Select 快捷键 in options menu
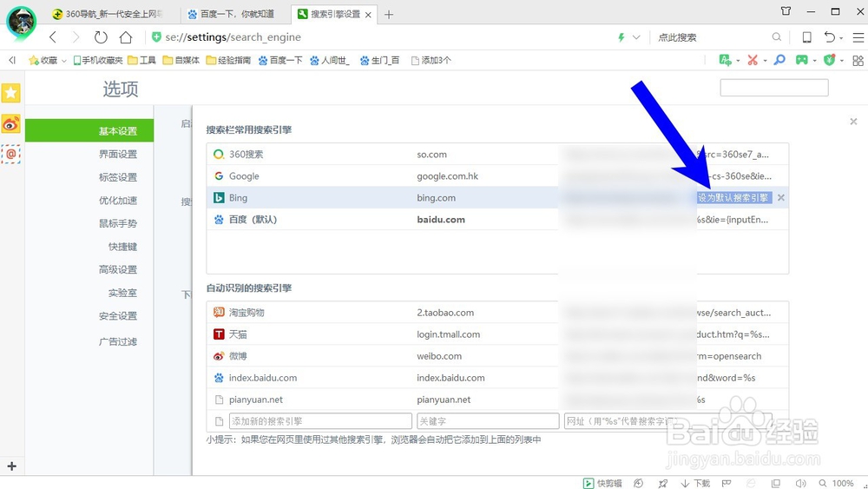 pyautogui.click(x=122, y=247)
